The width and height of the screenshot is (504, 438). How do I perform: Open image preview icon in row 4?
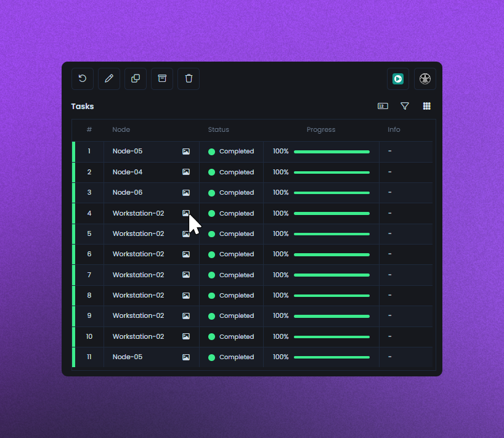[x=186, y=213]
